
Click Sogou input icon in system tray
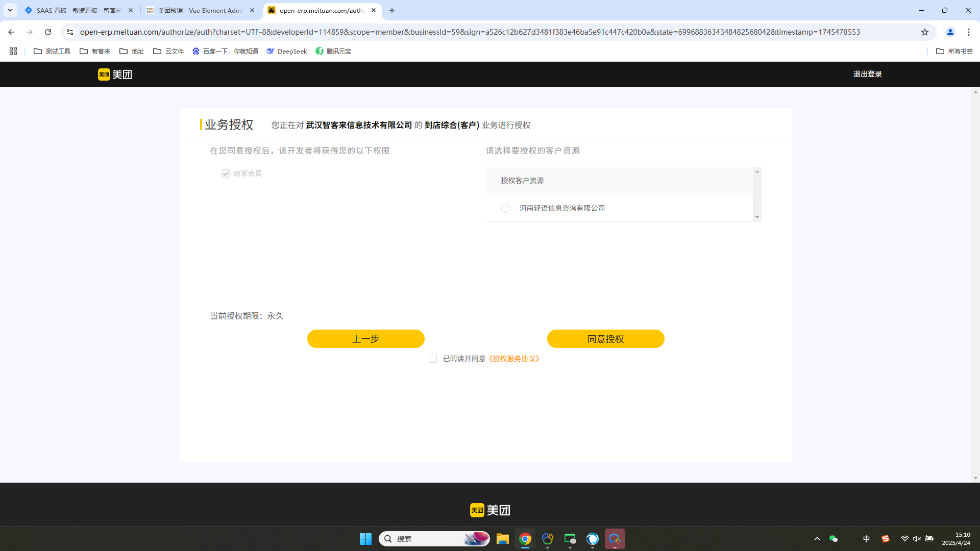[x=886, y=539]
